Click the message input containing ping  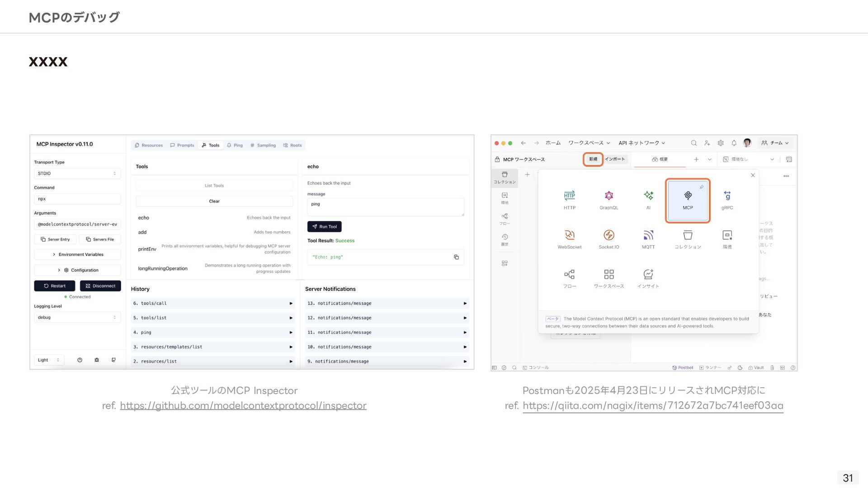[385, 207]
